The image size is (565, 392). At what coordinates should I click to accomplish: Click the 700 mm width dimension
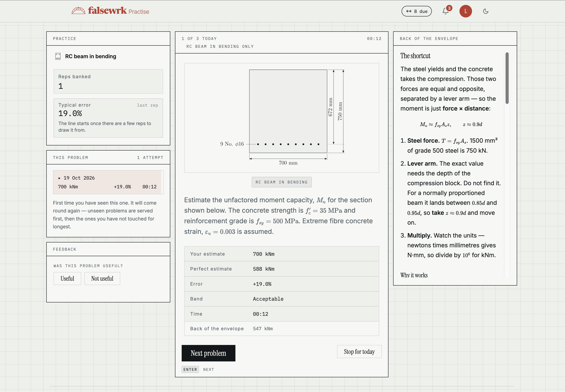point(288,163)
